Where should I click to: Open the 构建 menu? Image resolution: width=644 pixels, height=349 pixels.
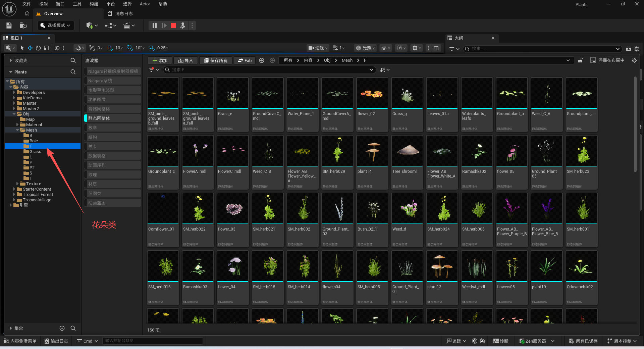(94, 4)
